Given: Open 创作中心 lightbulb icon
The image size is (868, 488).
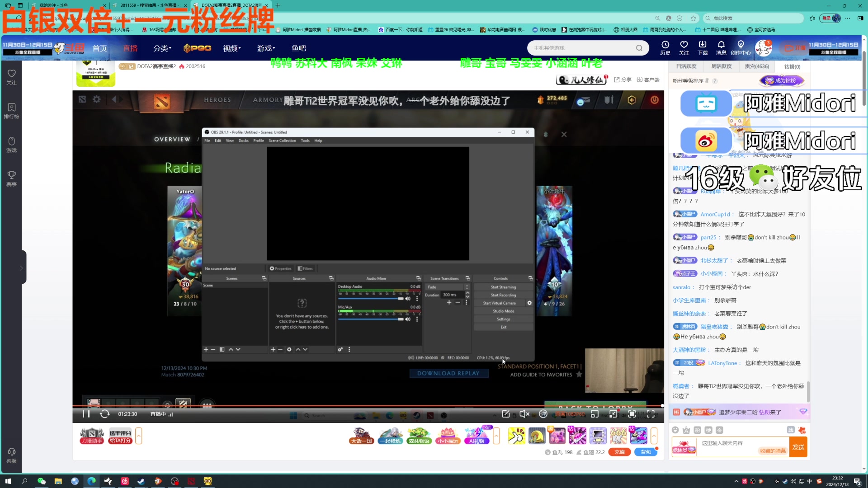Looking at the screenshot, I should 741,48.
